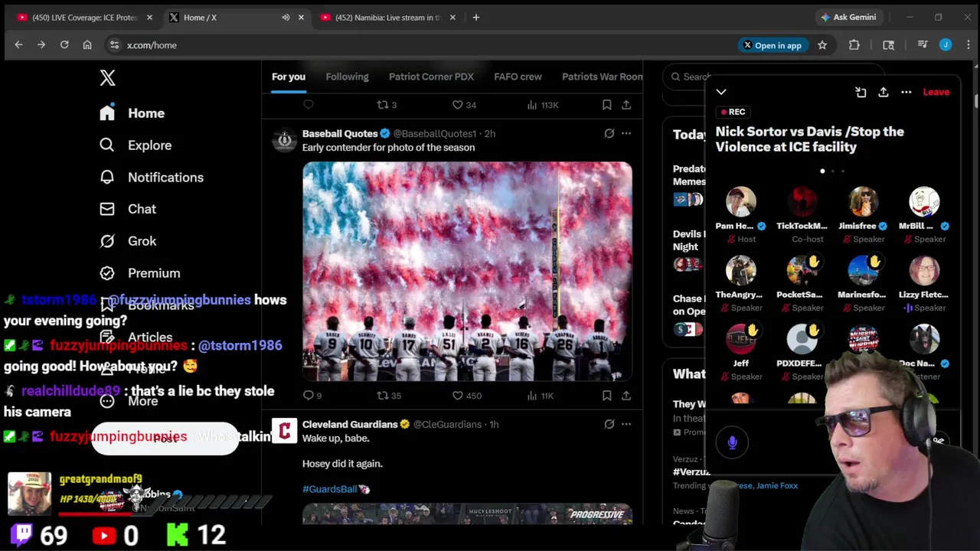
Task: Select Lizzy Fletc... speaker avatar
Action: pyautogui.click(x=924, y=271)
